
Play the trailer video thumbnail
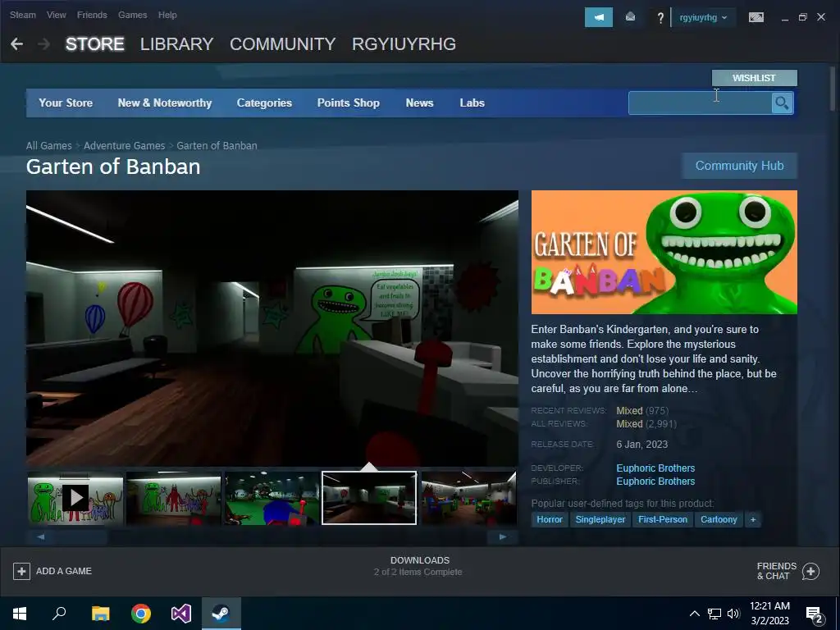tap(75, 498)
